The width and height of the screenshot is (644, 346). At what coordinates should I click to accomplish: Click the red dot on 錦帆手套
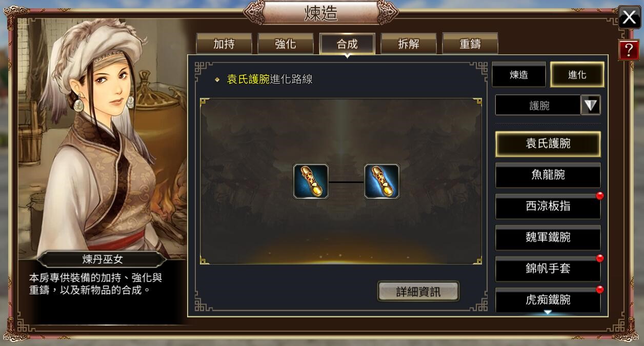coord(599,258)
